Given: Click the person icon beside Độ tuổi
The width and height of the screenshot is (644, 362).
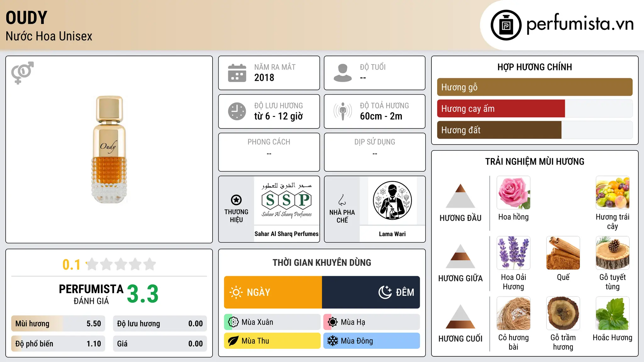Looking at the screenshot, I should [342, 73].
